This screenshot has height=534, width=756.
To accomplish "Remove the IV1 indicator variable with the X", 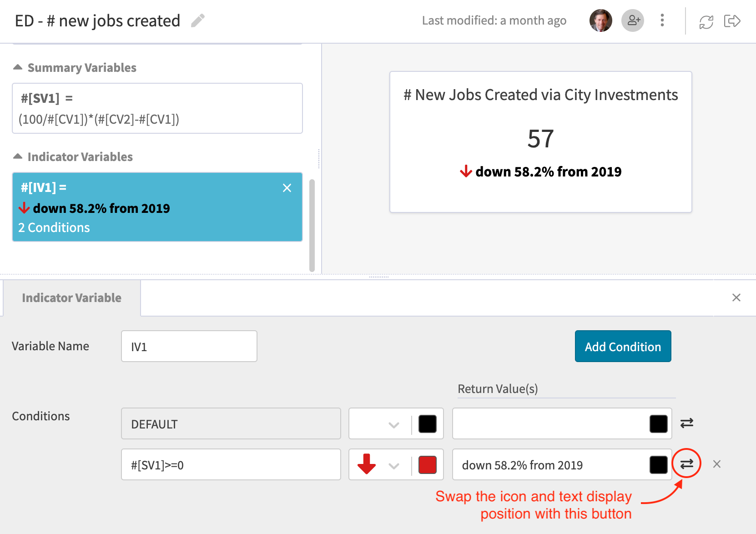I will click(x=287, y=188).
